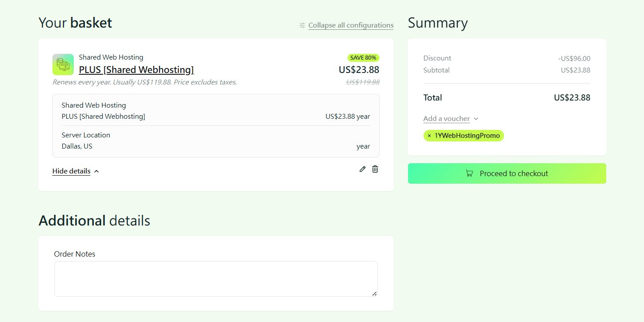
Task: Click the Order Notes resize handle
Action: 374,294
